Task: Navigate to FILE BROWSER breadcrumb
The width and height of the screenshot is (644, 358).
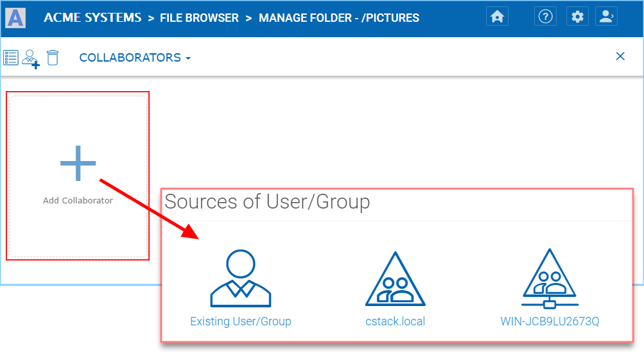Action: coord(199,18)
